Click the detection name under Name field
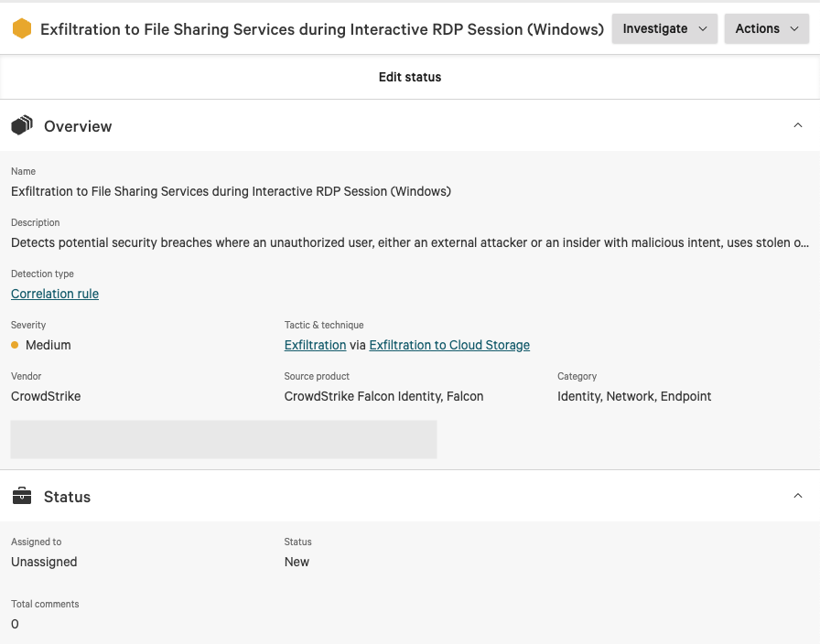Viewport: 820px width, 644px height. (x=232, y=191)
